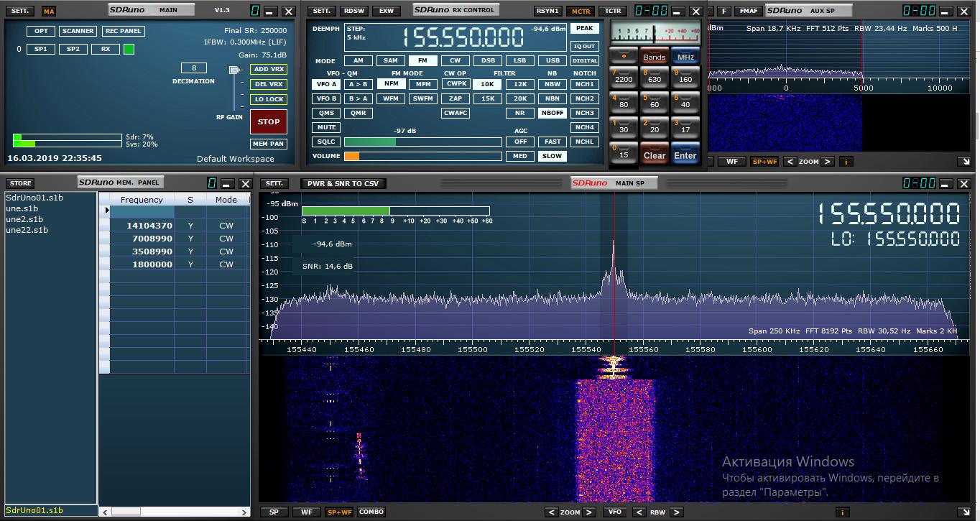980x521 pixels.
Task: Click keypad key 5 labeled 60
Action: click(655, 101)
